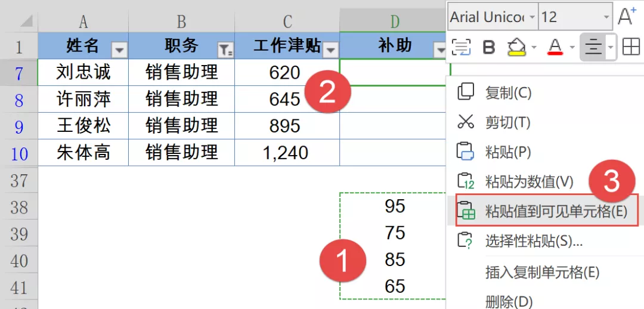The width and height of the screenshot is (644, 309).
Task: Click the copied cell with value 75
Action: tap(394, 233)
